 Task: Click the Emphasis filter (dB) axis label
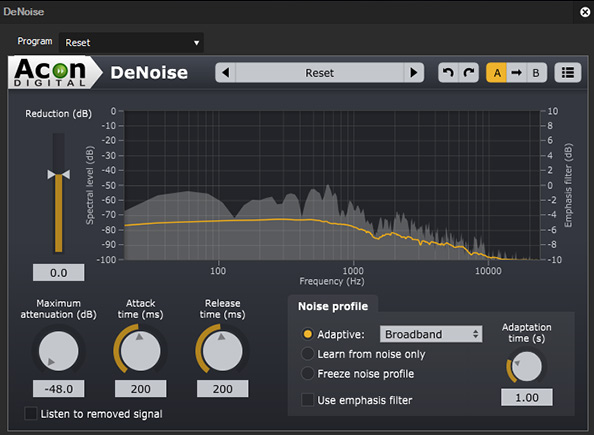point(568,185)
